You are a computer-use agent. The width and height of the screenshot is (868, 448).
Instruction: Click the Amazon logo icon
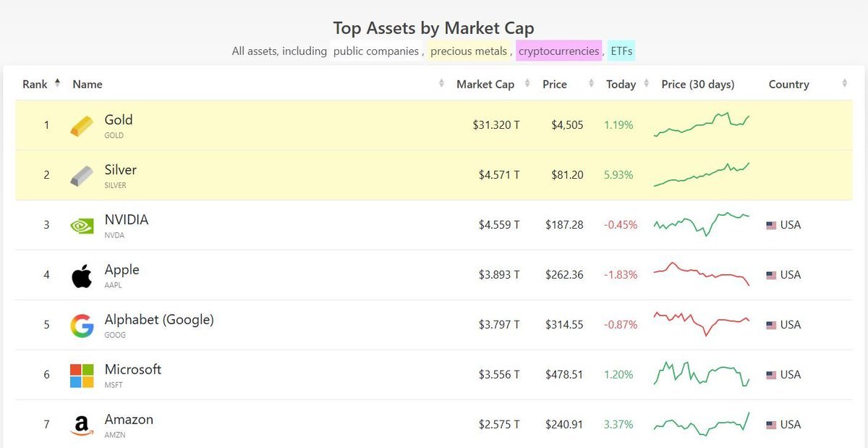tap(82, 425)
